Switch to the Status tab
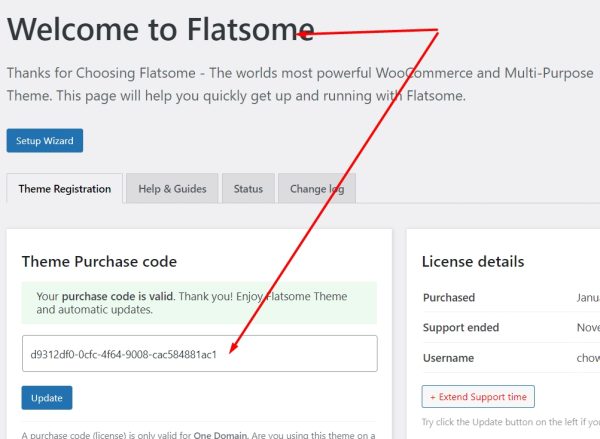The image size is (600, 439). 248,189
